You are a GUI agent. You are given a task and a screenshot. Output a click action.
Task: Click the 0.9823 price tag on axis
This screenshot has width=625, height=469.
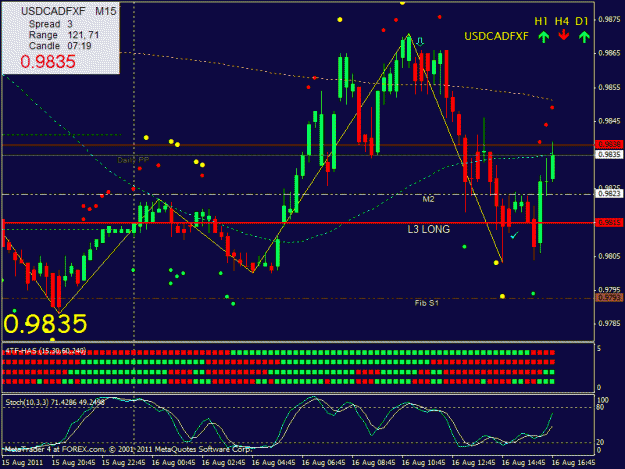pyautogui.click(x=609, y=194)
